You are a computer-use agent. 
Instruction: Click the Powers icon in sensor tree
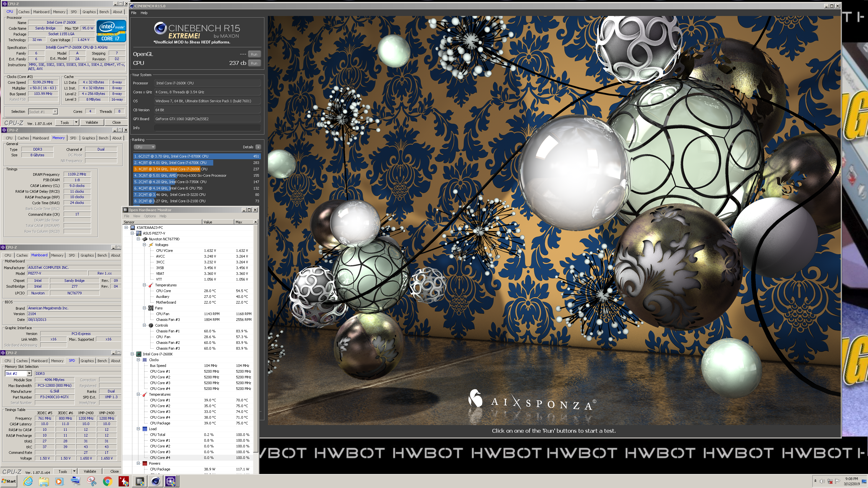coord(145,463)
